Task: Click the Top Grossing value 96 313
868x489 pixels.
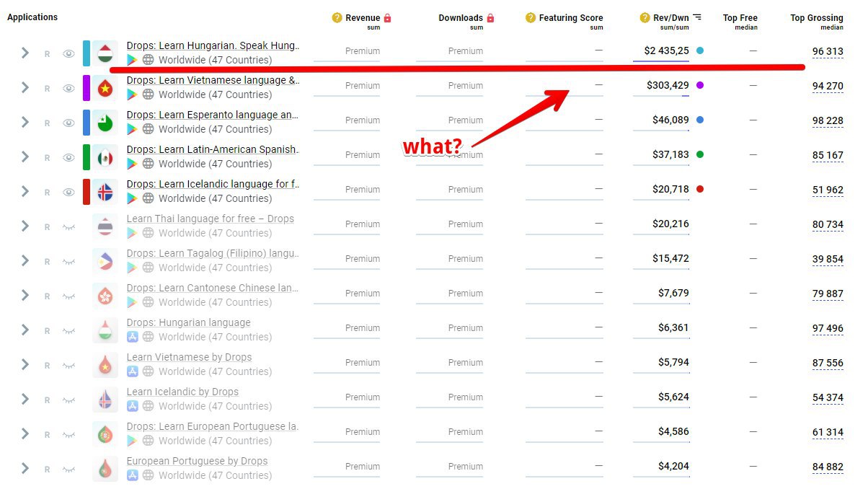Action: point(828,51)
